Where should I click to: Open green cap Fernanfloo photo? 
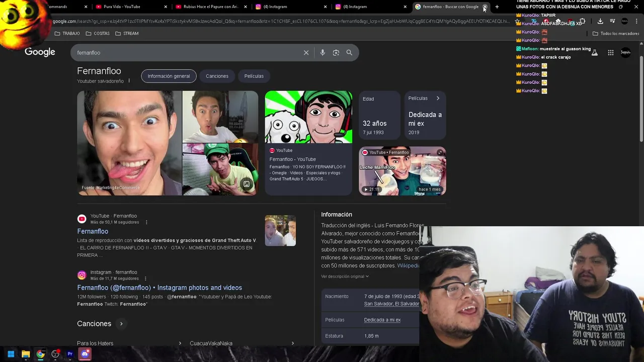click(x=220, y=169)
